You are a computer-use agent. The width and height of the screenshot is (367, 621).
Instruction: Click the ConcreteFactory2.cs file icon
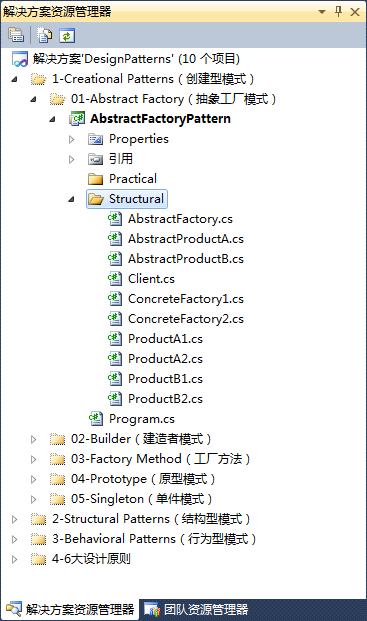(115, 319)
